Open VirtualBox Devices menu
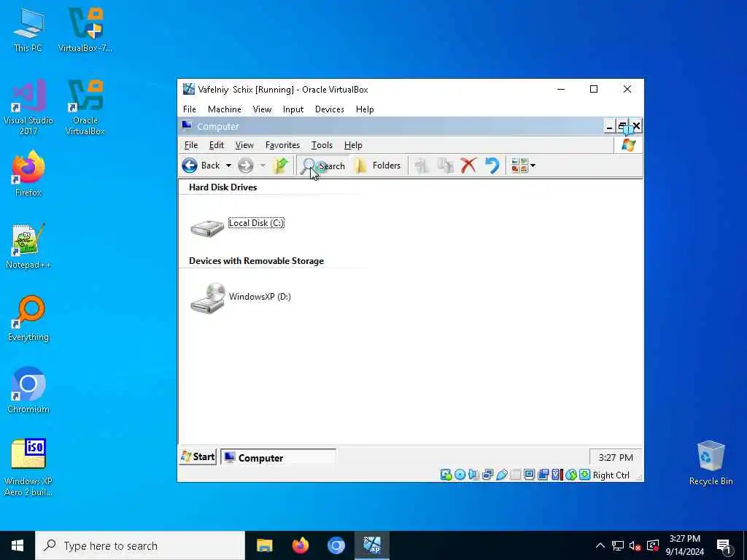This screenshot has height=560, width=747. (x=329, y=109)
